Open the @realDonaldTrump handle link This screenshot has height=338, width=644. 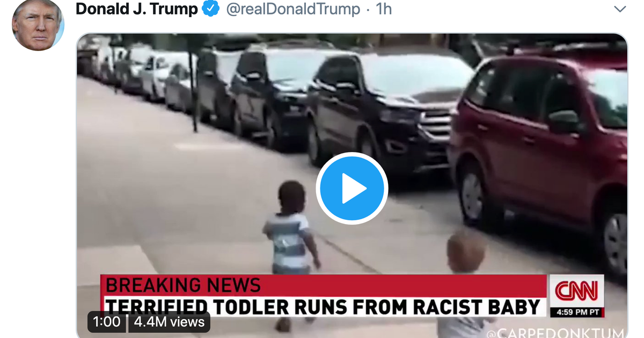293,9
